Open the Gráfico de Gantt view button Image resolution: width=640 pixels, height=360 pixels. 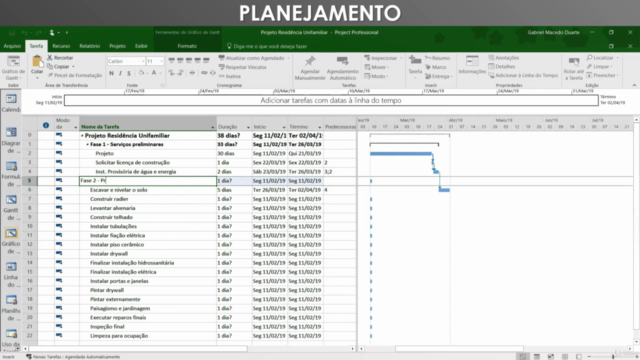(x=13, y=68)
